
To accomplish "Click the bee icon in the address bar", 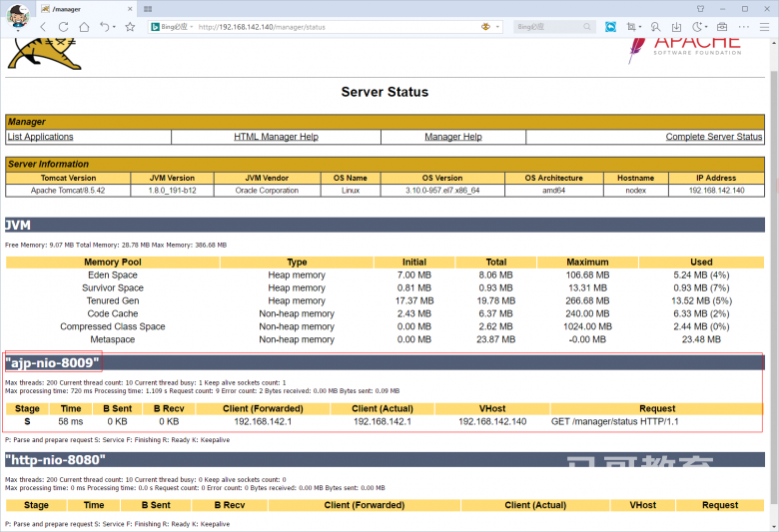I will [486, 27].
